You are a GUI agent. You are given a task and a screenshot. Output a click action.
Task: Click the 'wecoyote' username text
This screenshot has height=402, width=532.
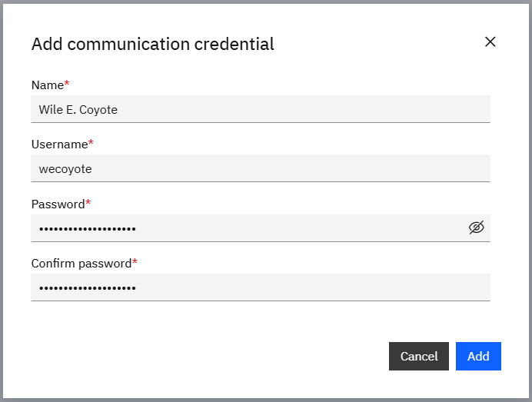click(65, 168)
